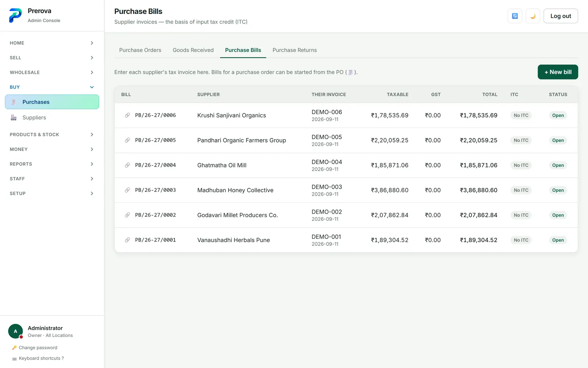Click the key icon beside Change password
Image resolution: width=588 pixels, height=368 pixels.
point(14,348)
